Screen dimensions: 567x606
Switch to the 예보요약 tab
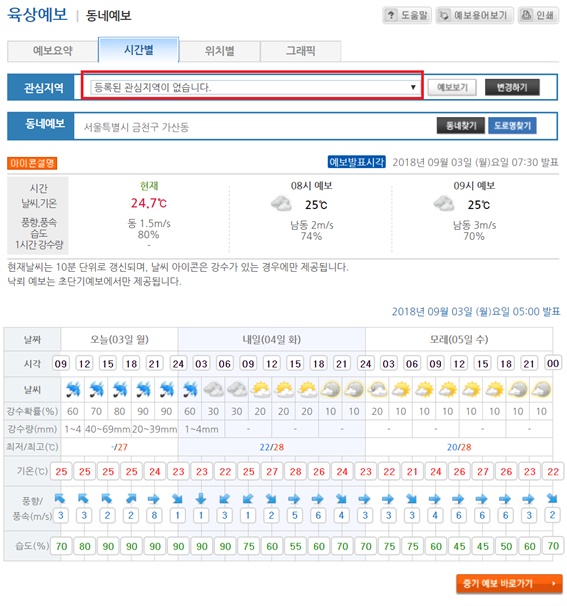[x=53, y=51]
